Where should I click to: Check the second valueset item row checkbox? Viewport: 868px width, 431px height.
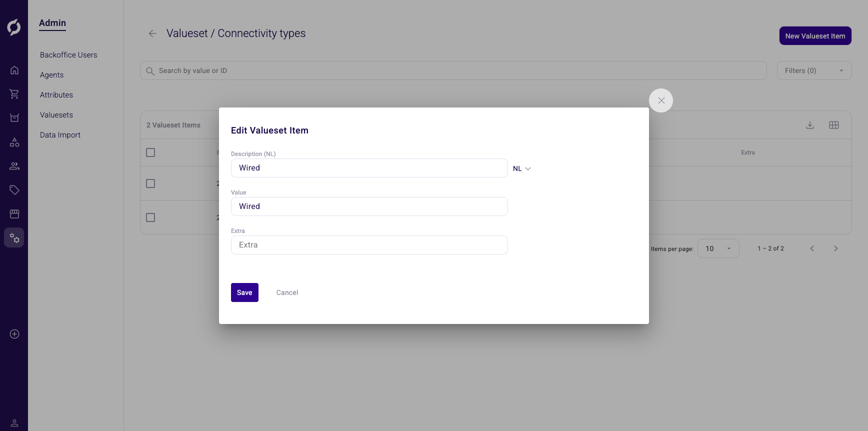[150, 217]
